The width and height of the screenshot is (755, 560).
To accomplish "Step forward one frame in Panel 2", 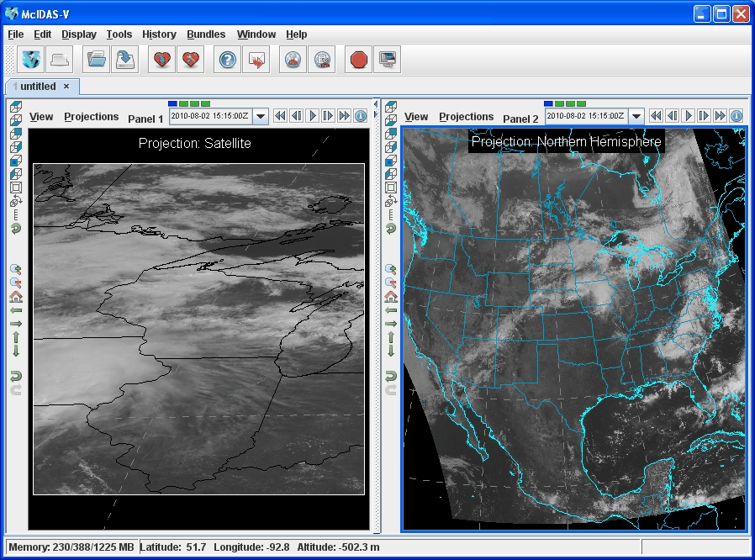I will coord(704,116).
